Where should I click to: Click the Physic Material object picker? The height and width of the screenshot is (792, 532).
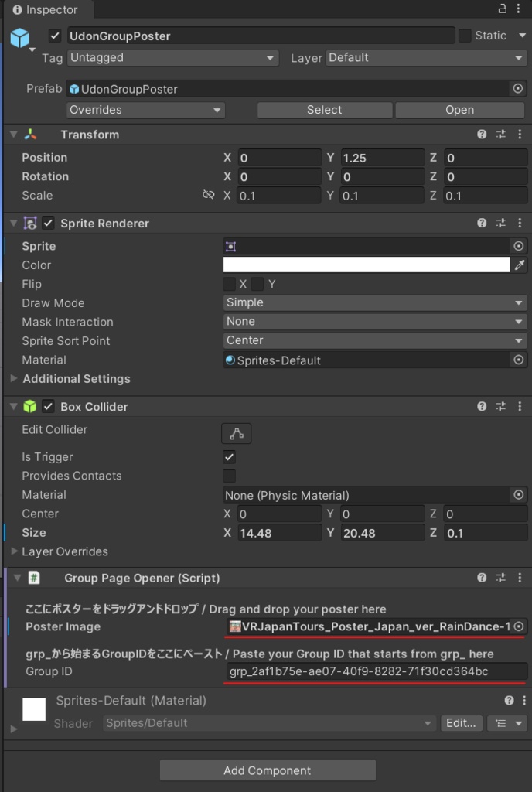(518, 494)
